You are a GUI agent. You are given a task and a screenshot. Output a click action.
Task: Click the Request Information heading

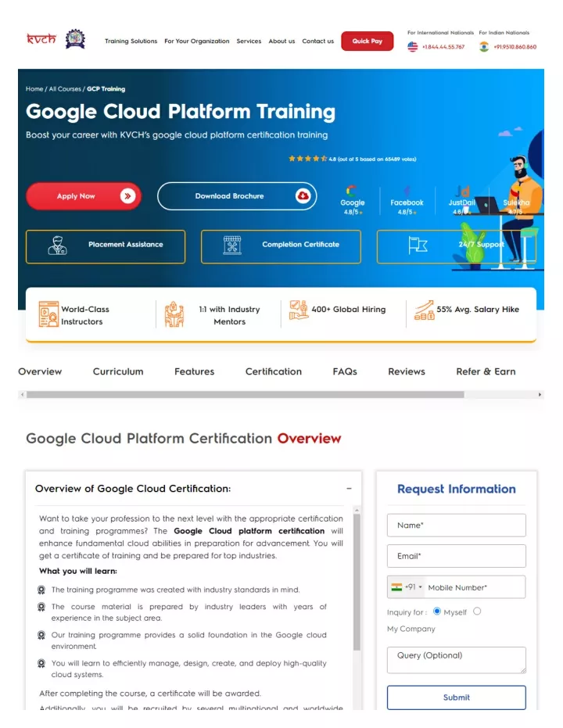coord(456,489)
